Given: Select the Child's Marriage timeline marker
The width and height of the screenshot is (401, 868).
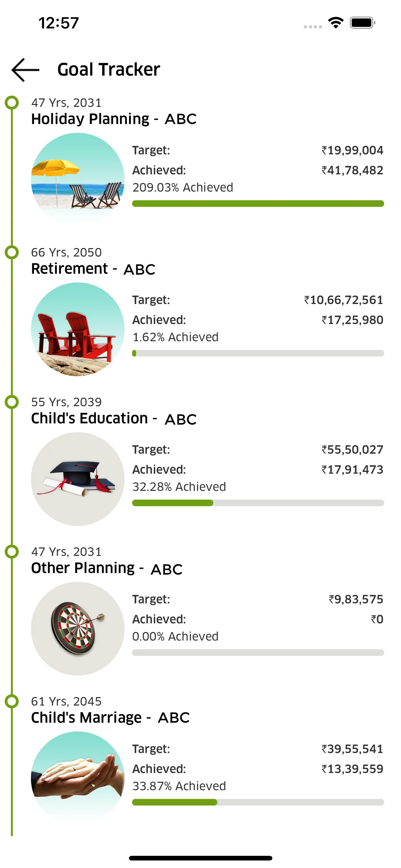Looking at the screenshot, I should click(x=12, y=701).
